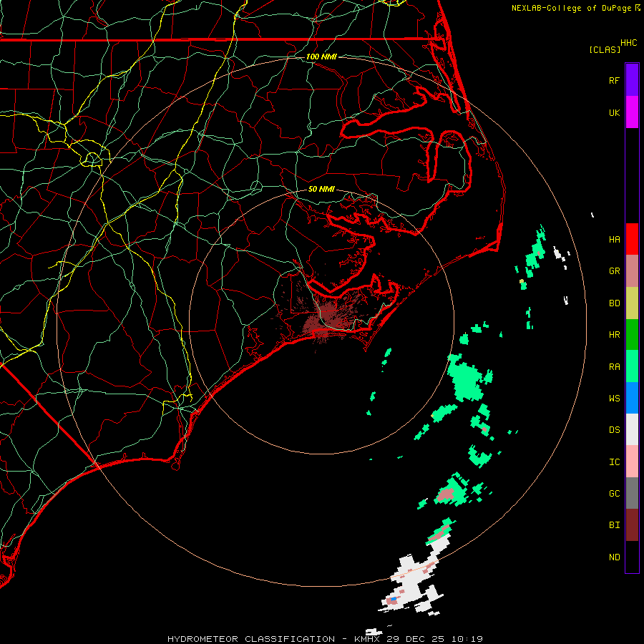
Task: Click the IC legend label
Action: click(x=615, y=462)
